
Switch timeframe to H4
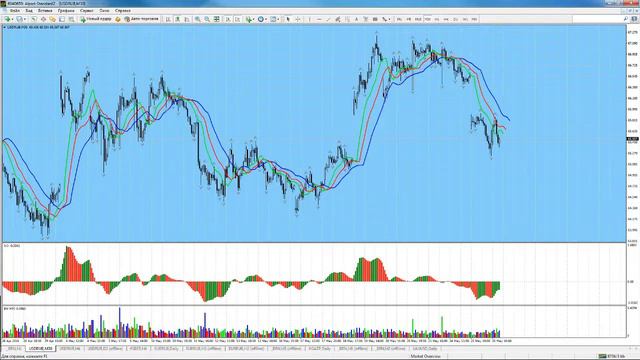(446, 19)
